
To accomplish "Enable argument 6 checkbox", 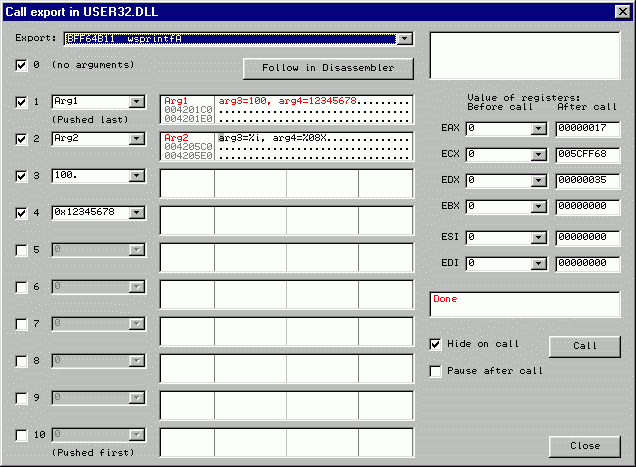I will [21, 287].
